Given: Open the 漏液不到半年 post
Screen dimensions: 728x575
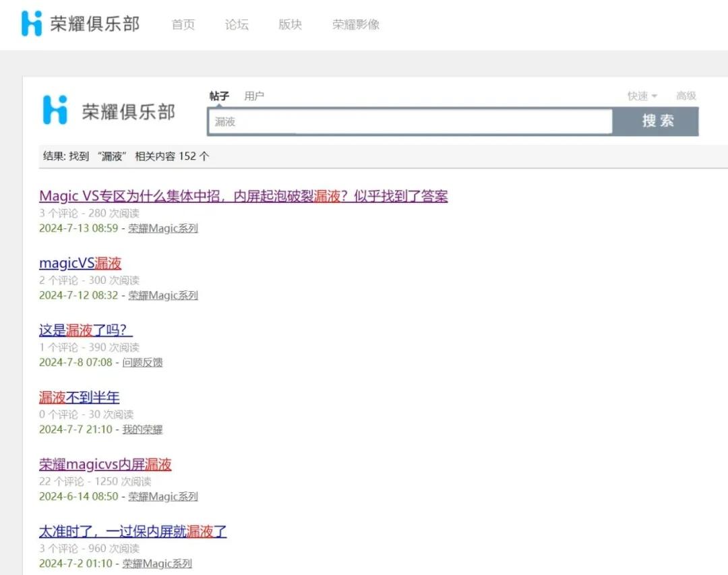Looking at the screenshot, I should [80, 397].
